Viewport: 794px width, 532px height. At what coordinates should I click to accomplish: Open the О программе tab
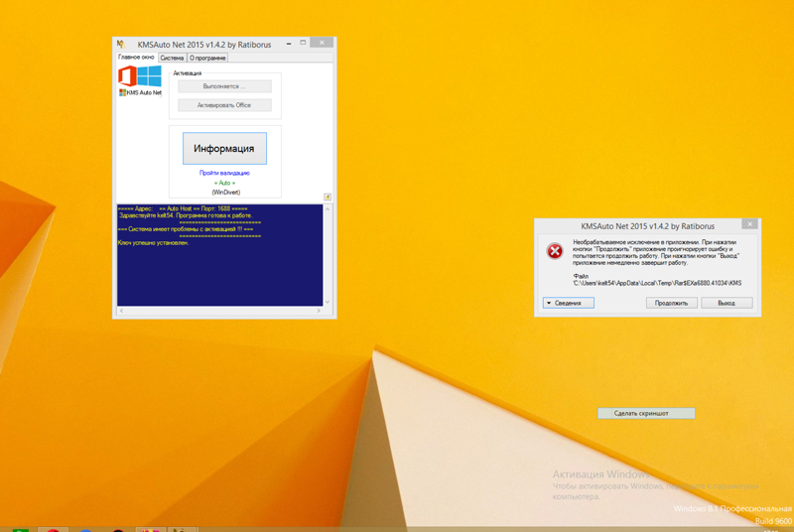click(x=207, y=58)
